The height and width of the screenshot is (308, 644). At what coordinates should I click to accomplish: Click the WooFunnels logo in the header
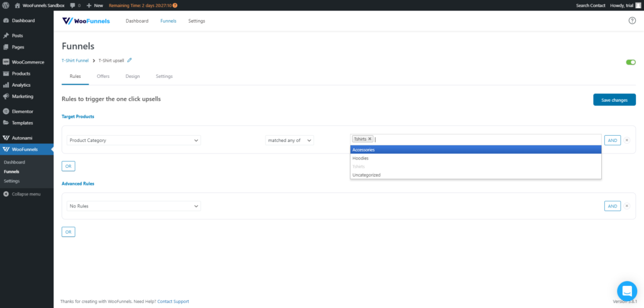(86, 21)
